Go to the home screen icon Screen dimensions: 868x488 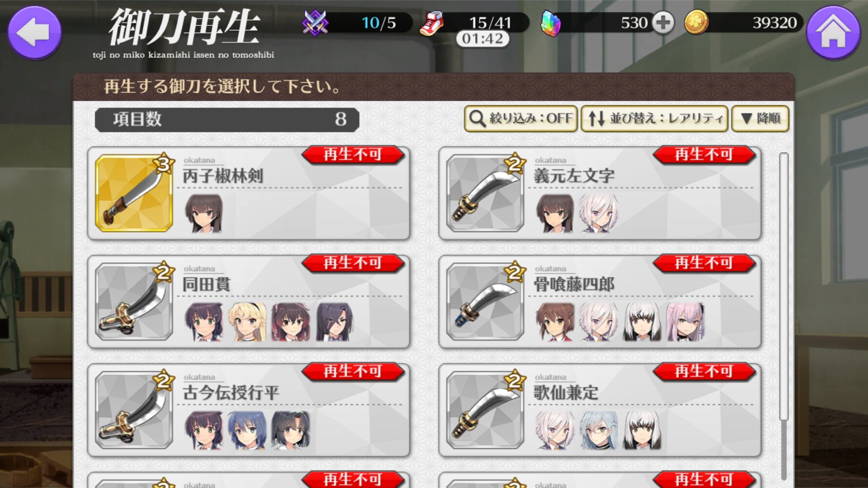[x=833, y=33]
